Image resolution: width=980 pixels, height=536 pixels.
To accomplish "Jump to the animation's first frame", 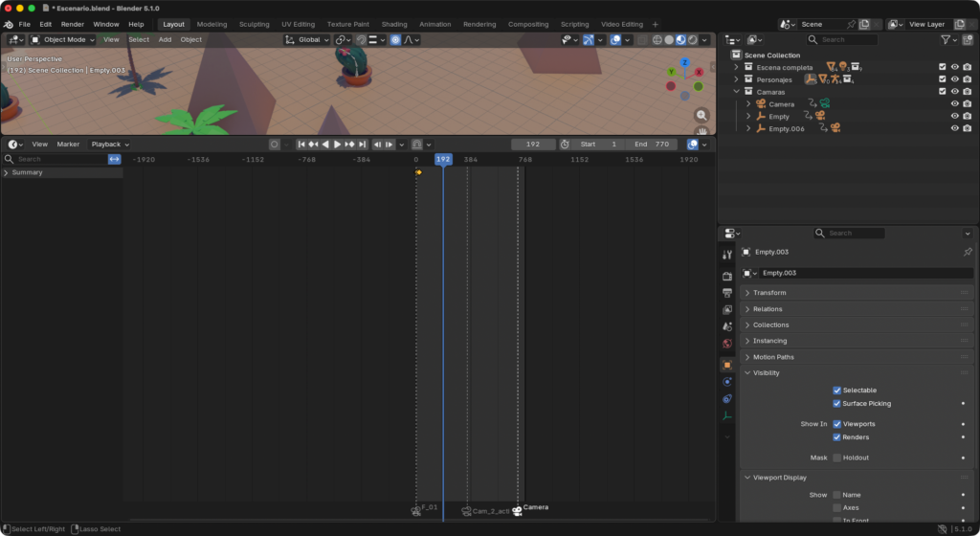I will click(301, 145).
